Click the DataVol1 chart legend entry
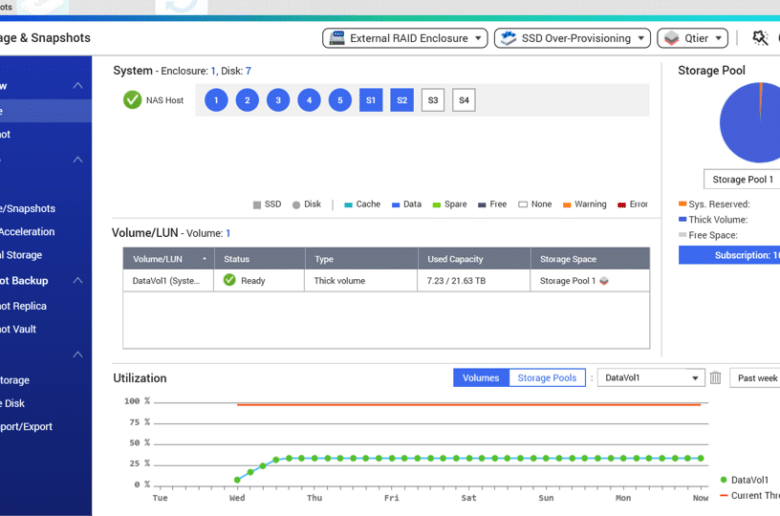Screen dimensions: 780x516 coord(744,480)
